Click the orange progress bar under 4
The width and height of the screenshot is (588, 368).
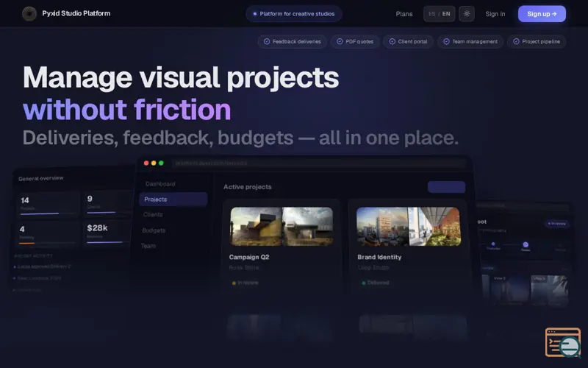pos(26,244)
